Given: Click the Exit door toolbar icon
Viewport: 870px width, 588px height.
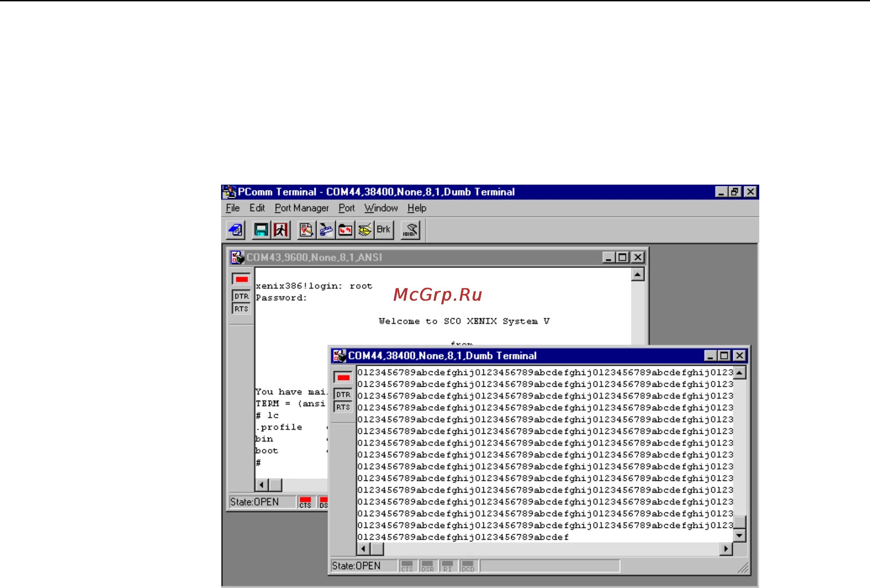Looking at the screenshot, I should 281,230.
